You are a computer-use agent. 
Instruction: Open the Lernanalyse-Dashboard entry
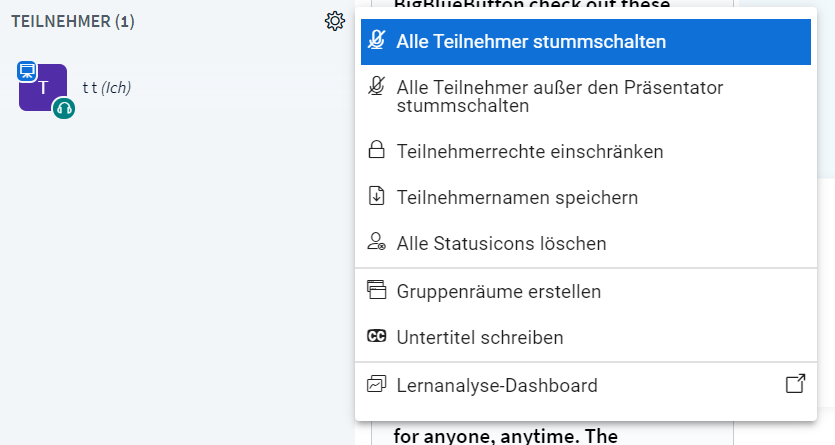coord(586,385)
